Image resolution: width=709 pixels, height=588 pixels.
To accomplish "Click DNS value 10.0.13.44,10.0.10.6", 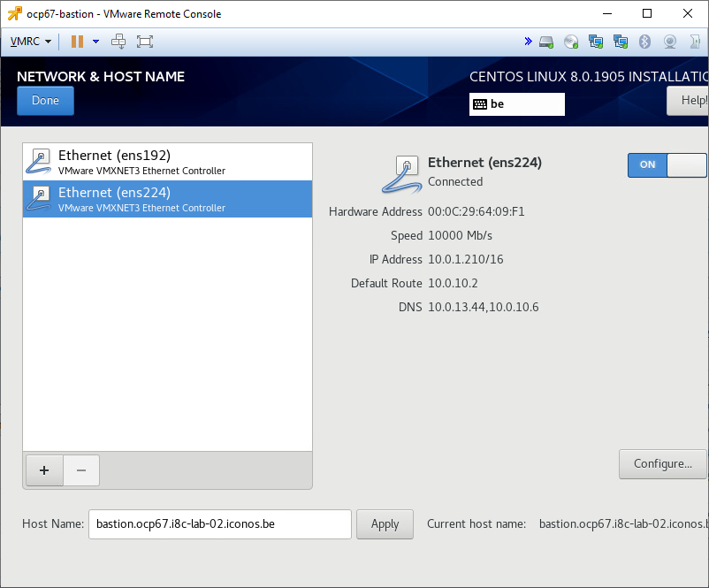I will pos(484,307).
